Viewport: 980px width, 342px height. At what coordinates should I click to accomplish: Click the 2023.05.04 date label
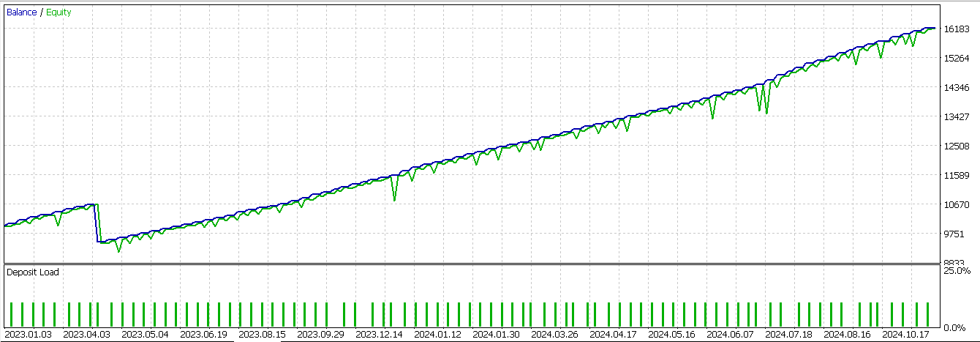click(x=145, y=335)
